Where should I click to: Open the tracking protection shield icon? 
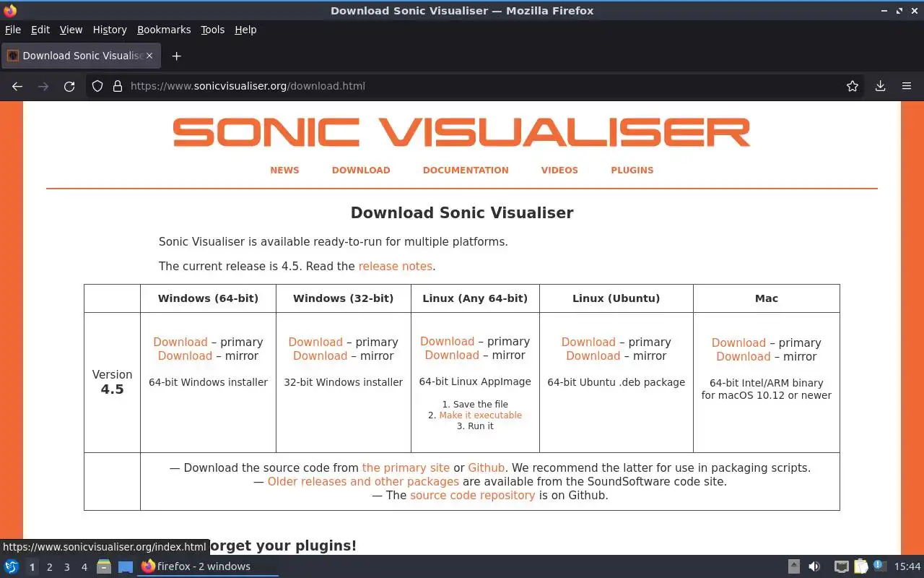[97, 86]
